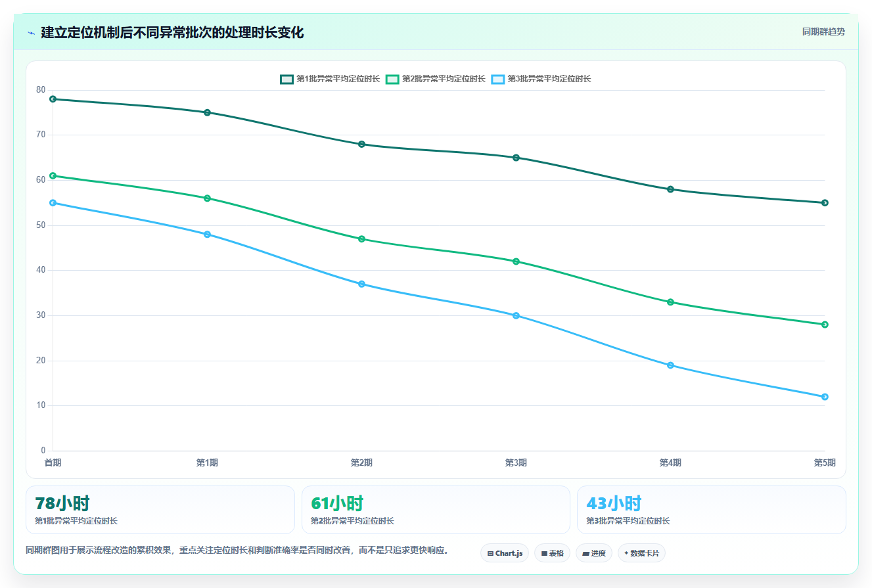
Task: Click the third batch point at 第1期
Action: click(x=207, y=235)
